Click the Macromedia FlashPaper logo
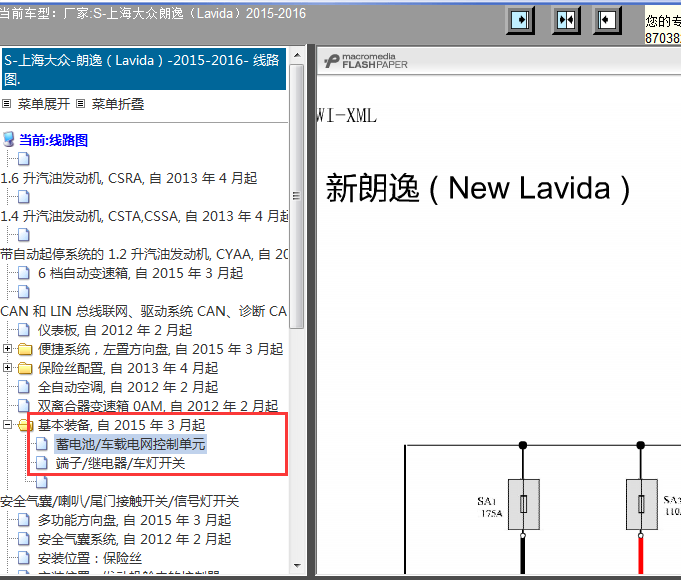This screenshot has width=681, height=580. coord(366,61)
